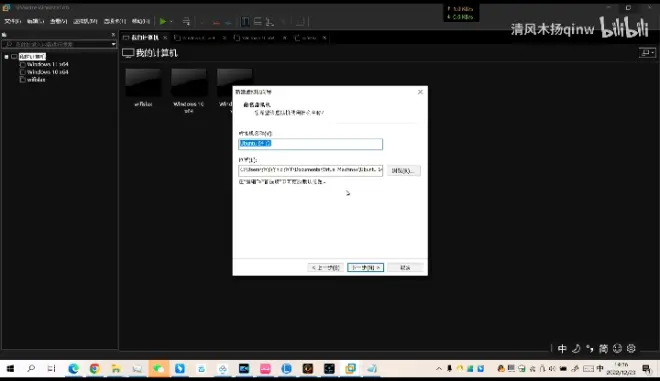Click the IME emoji smiley icon

pos(617,349)
